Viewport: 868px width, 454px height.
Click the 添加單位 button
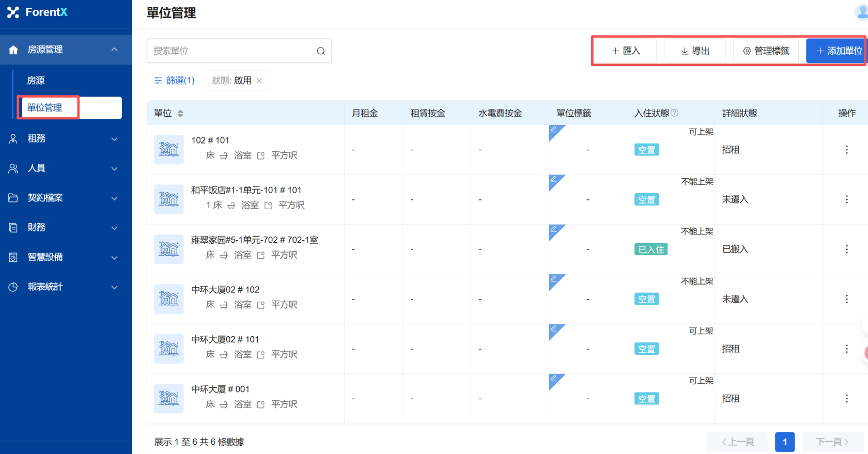834,51
